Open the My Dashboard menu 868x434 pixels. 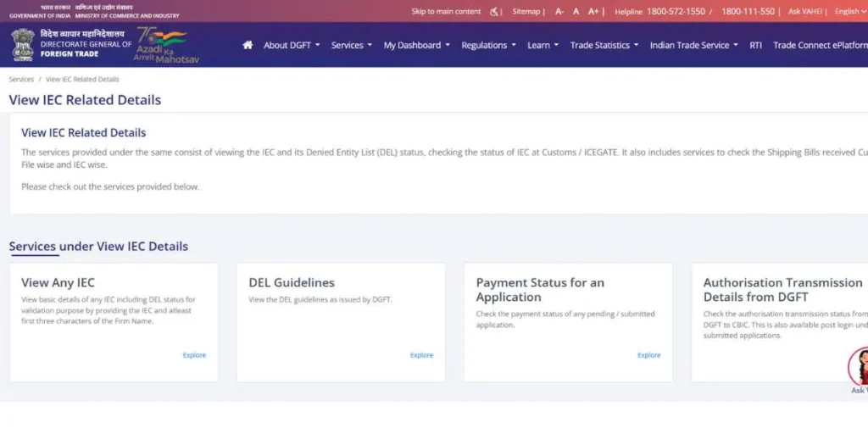pos(416,45)
